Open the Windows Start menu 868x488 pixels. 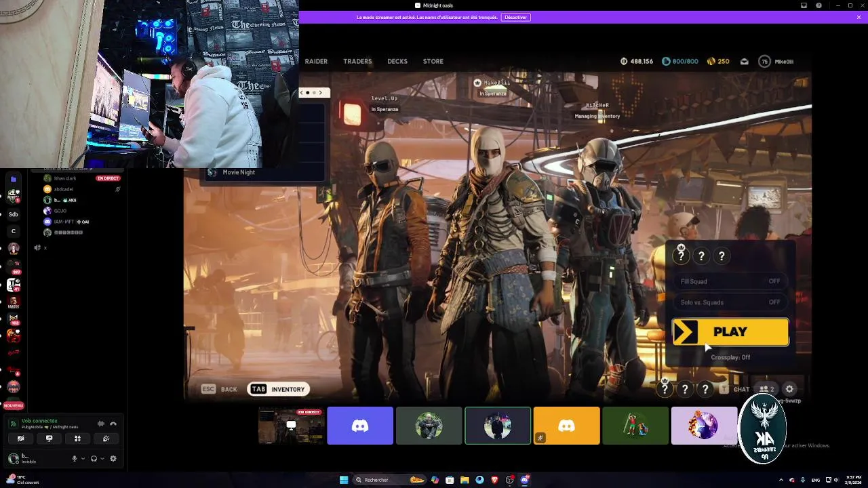(x=344, y=480)
